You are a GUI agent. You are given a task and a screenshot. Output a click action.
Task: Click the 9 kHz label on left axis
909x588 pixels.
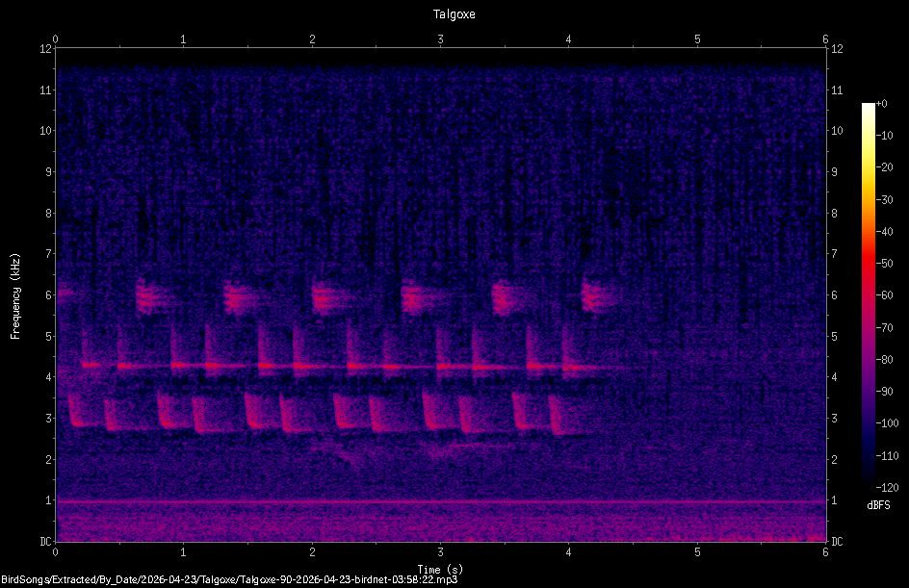coord(48,172)
